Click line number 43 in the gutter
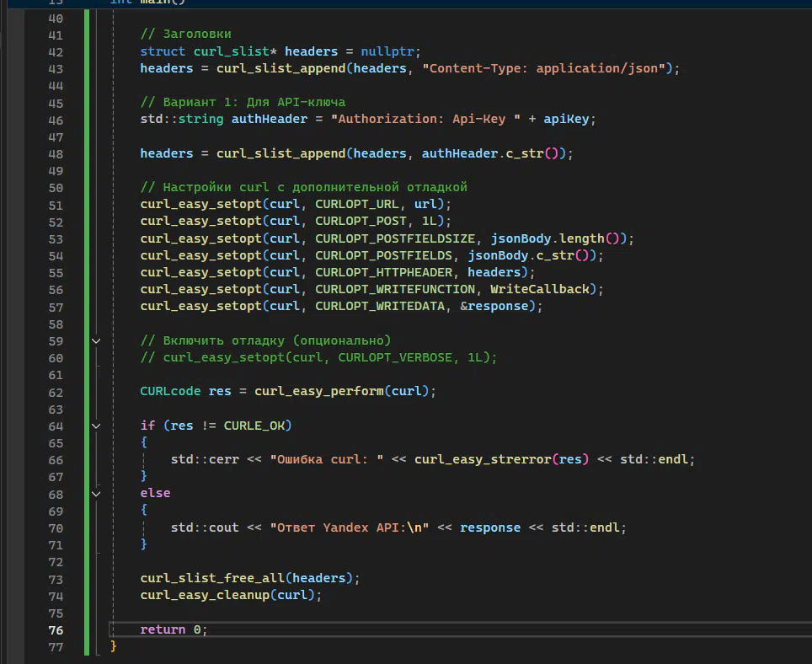The image size is (812, 664). pyautogui.click(x=56, y=68)
